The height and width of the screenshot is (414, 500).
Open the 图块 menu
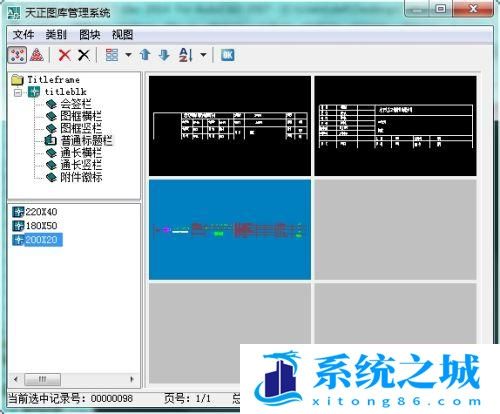point(89,35)
